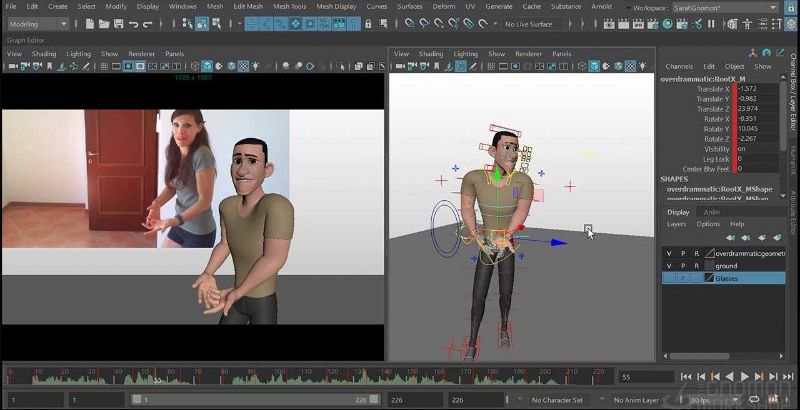Screen dimensions: 800x410
Task: Open the Windows menu
Action: click(x=182, y=7)
